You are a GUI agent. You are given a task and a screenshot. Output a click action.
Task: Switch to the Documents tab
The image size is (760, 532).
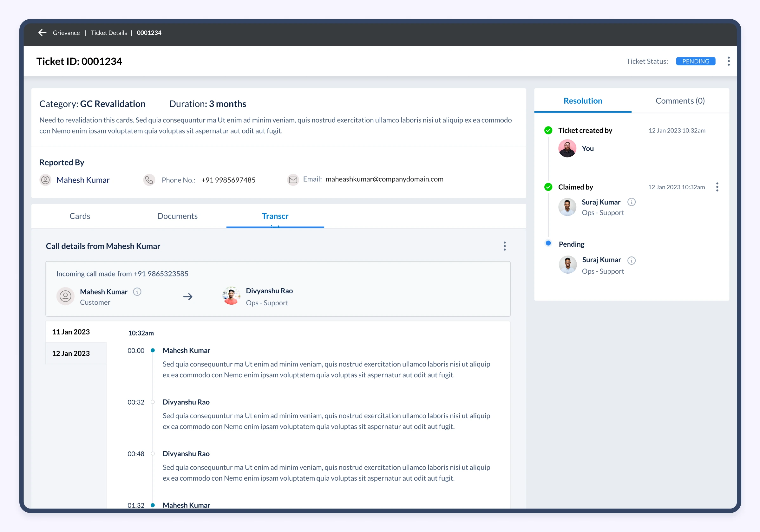coord(177,216)
